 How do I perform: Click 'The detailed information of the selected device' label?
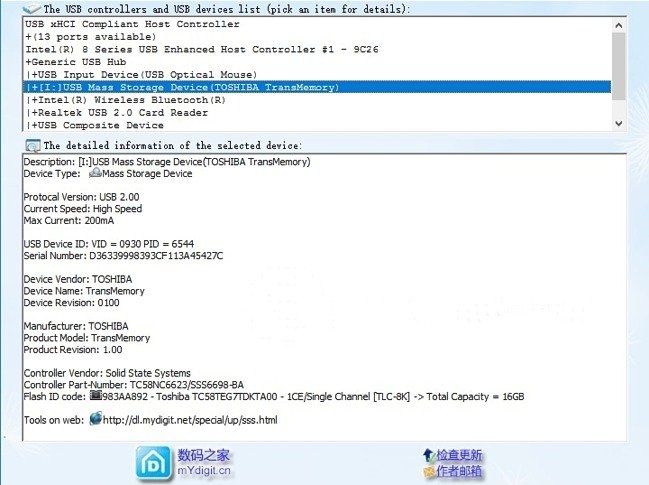(x=173, y=146)
